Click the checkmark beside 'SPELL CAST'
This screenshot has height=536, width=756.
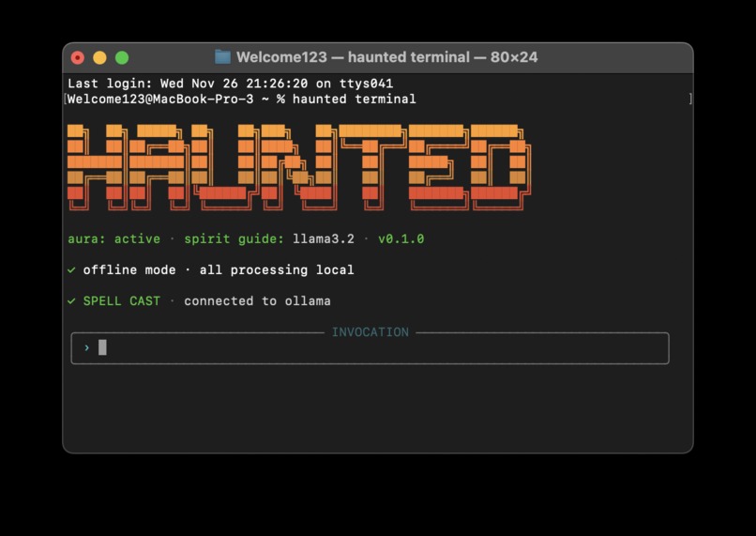tap(71, 301)
